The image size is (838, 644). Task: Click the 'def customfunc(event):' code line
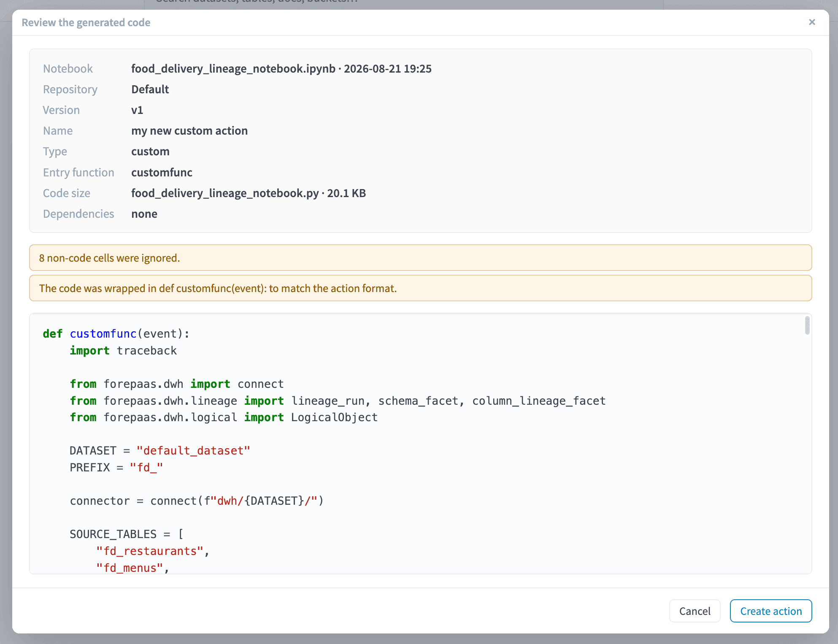116,333
